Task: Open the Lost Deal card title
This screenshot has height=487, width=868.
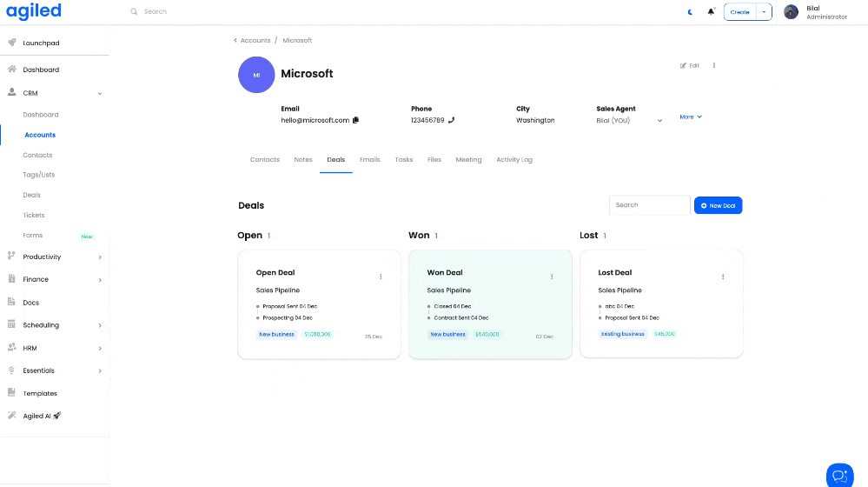Action: coord(614,272)
